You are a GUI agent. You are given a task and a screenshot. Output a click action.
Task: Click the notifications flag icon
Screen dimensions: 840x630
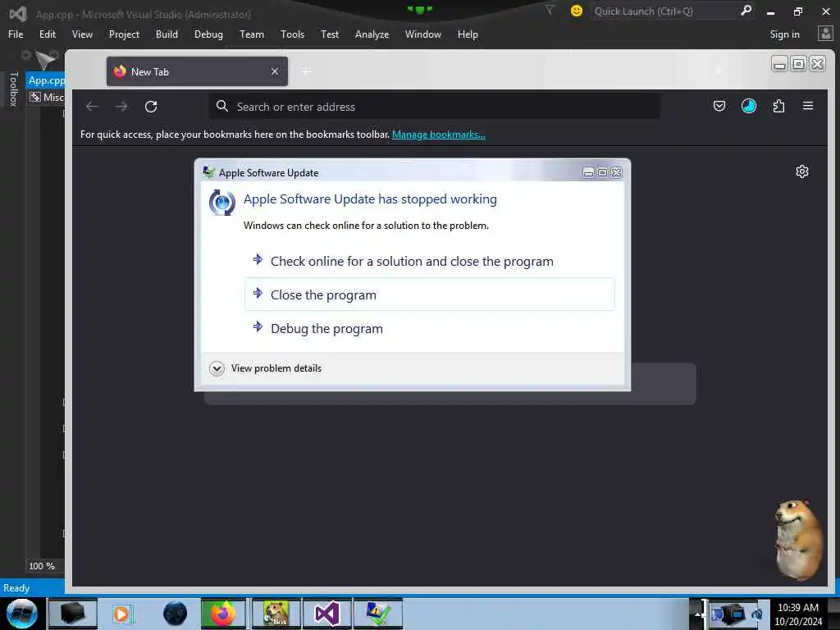(550, 10)
